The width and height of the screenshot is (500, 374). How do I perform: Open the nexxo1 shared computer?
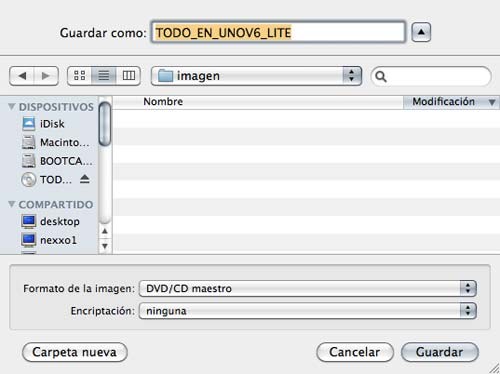point(49,240)
